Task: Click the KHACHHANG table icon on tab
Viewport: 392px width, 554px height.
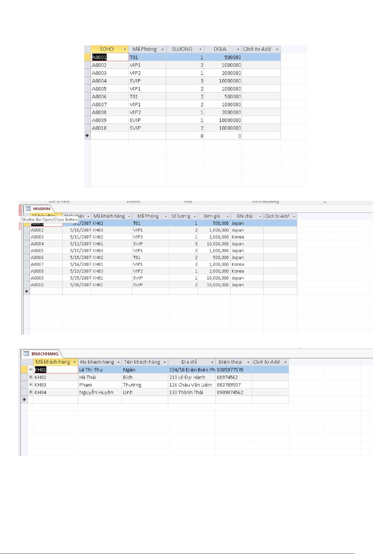Action: [26, 354]
